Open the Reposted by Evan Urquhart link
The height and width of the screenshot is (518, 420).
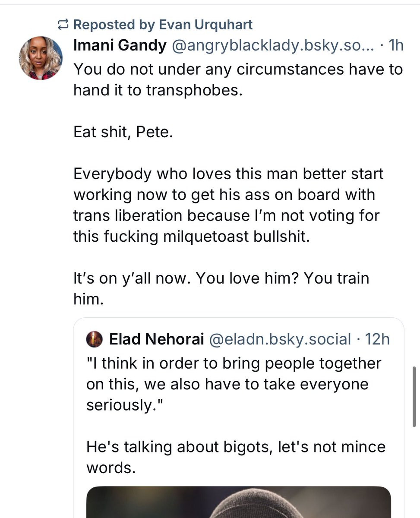(163, 25)
